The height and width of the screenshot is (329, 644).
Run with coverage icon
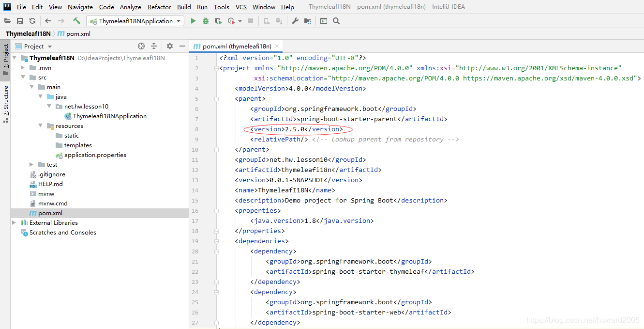[x=218, y=21]
